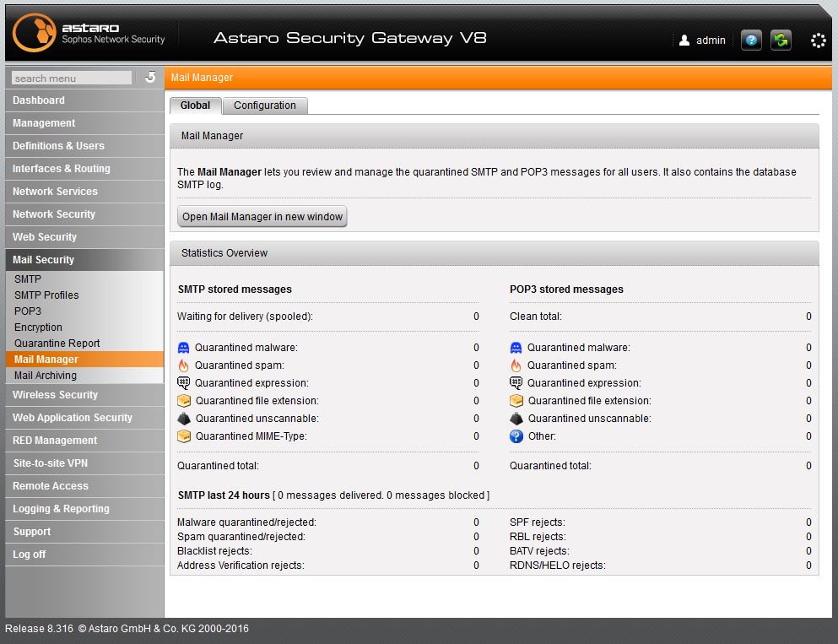Open SMTP Profiles submenu item
838x644 pixels.
pyautogui.click(x=84, y=295)
